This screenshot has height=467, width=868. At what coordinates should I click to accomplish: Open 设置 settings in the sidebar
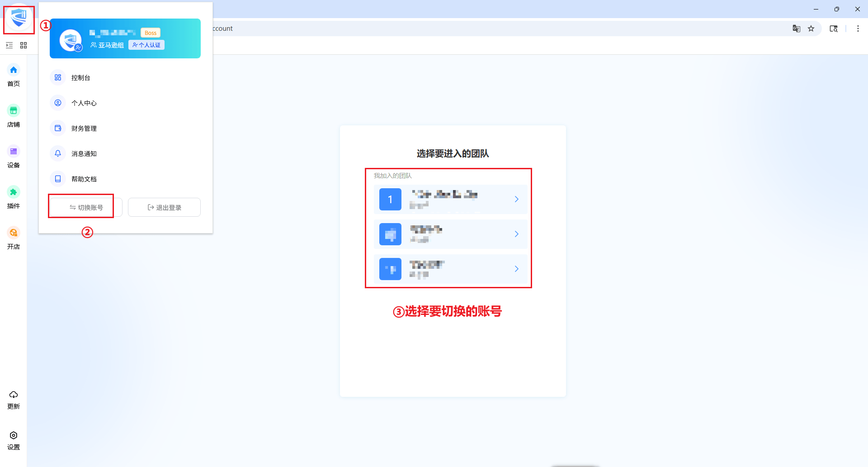(x=14, y=436)
